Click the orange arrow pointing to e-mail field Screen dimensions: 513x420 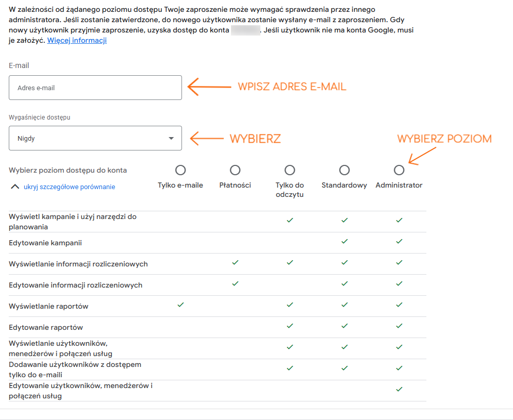(209, 87)
